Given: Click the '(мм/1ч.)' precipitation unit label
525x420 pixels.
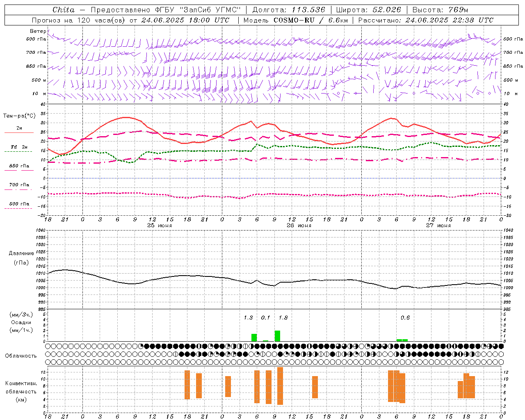Looking at the screenshot, I should 21,330.
